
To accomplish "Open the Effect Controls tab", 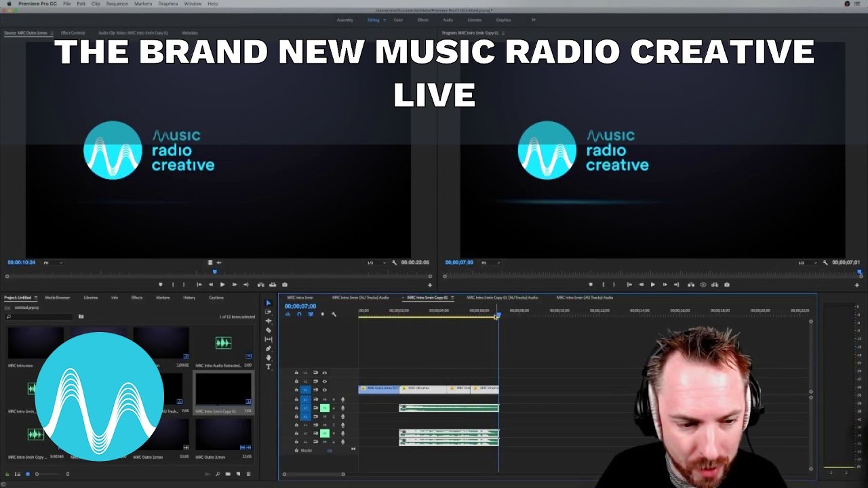I will click(x=73, y=33).
